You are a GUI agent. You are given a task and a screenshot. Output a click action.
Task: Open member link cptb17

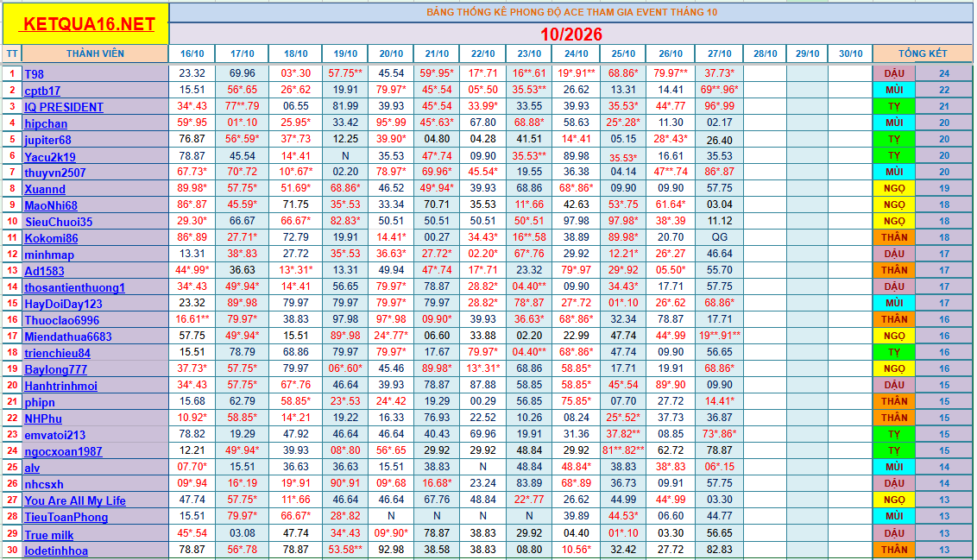tap(42, 91)
